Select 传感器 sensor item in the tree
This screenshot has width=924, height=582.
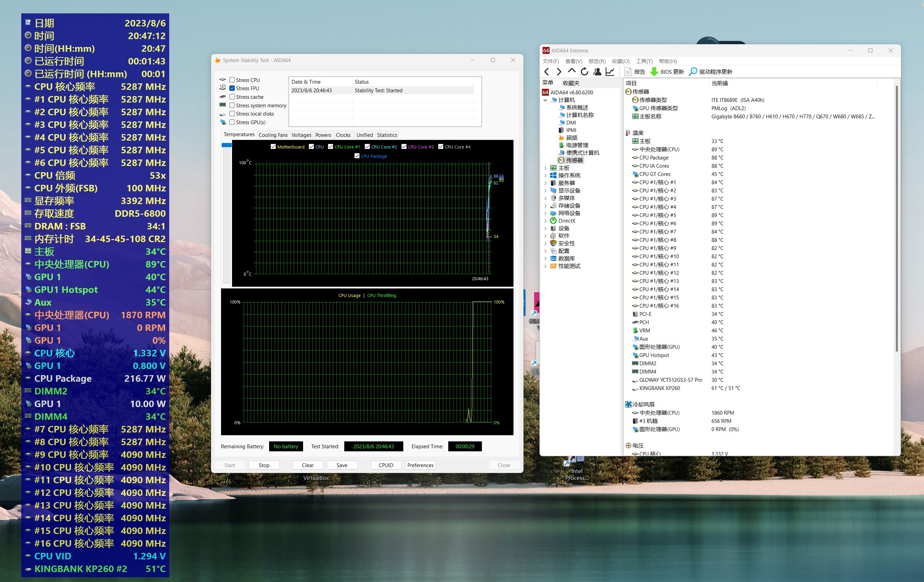pos(574,160)
